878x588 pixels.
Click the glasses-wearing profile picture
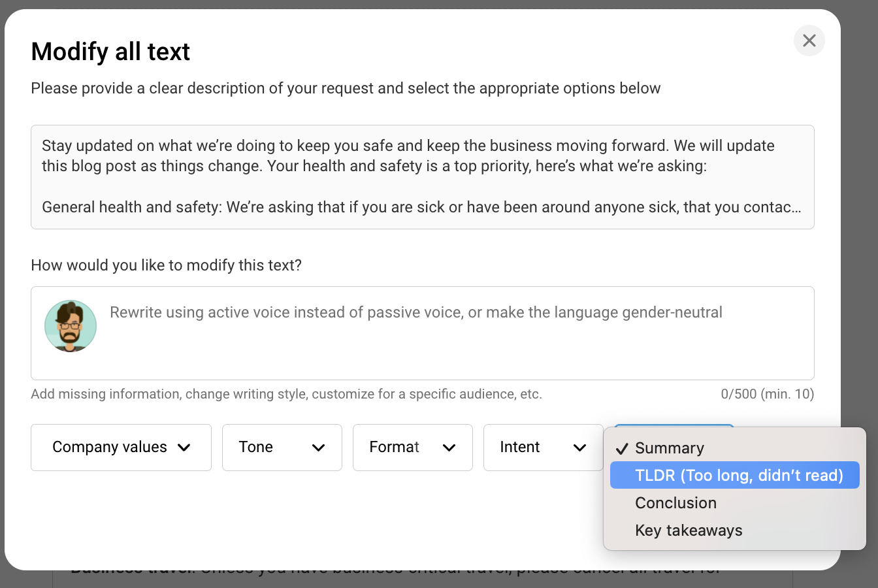point(71,326)
